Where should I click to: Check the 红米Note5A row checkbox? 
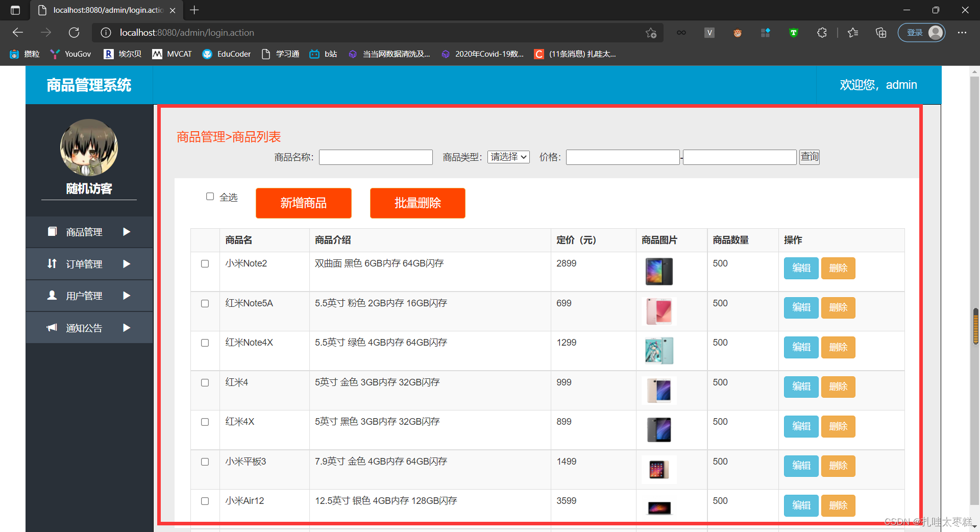pos(205,304)
